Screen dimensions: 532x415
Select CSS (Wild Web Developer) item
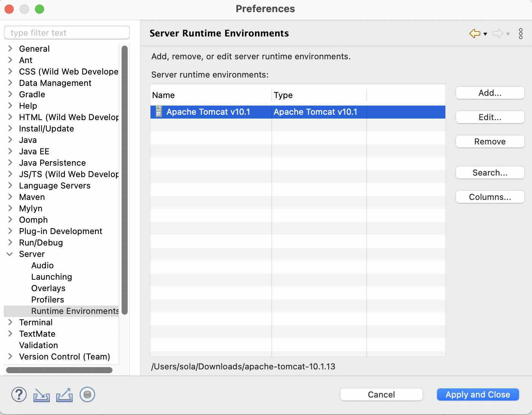tap(69, 71)
